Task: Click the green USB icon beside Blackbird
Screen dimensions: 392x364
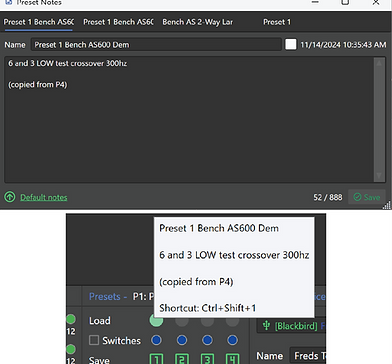Action: pyautogui.click(x=266, y=325)
